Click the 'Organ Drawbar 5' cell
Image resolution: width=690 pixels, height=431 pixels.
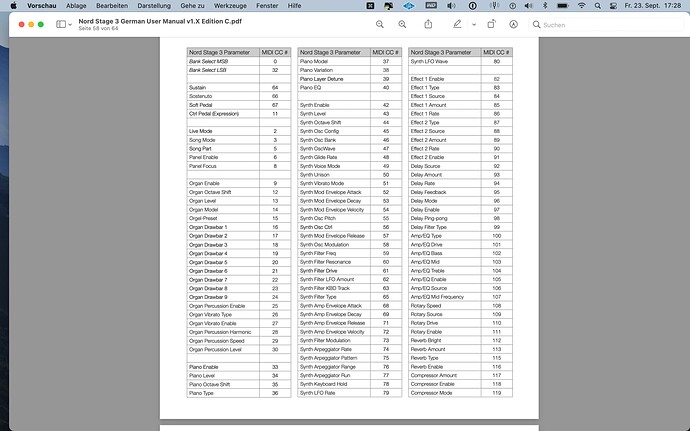223,262
